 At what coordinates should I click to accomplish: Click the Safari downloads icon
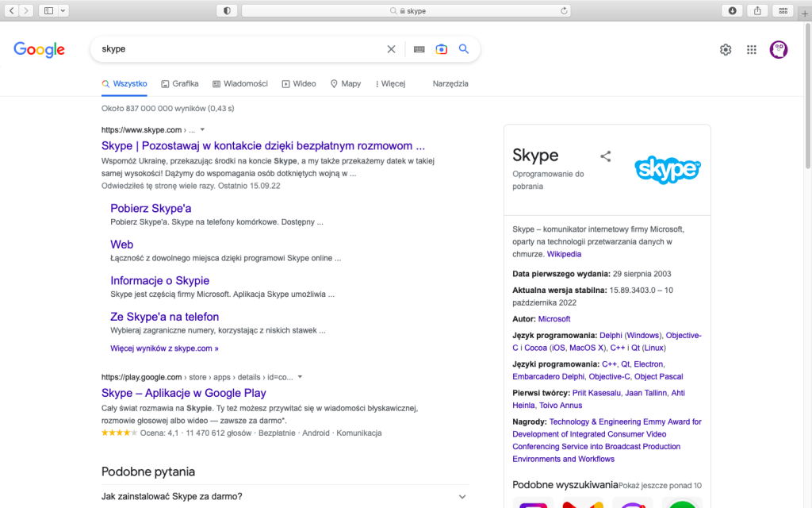732,10
